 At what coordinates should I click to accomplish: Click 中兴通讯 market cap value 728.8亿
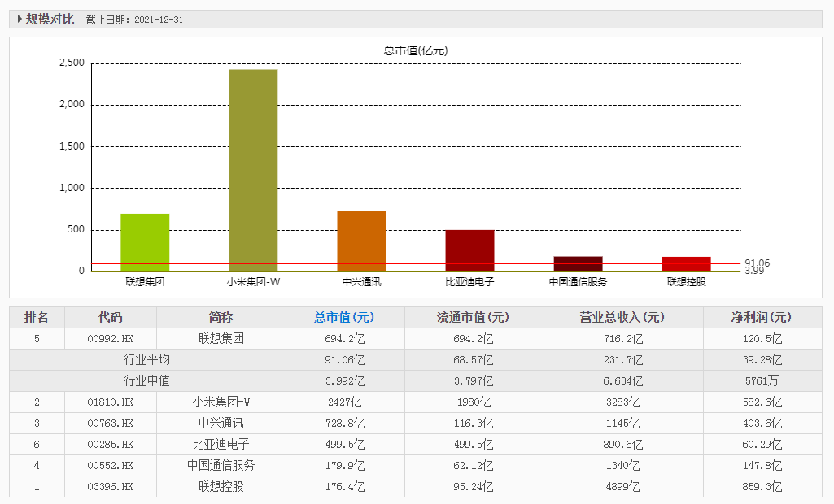pos(345,424)
